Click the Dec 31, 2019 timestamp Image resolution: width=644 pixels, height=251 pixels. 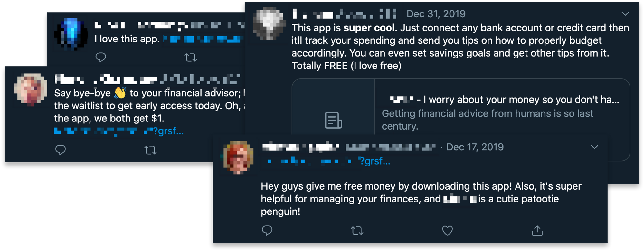pyautogui.click(x=436, y=14)
